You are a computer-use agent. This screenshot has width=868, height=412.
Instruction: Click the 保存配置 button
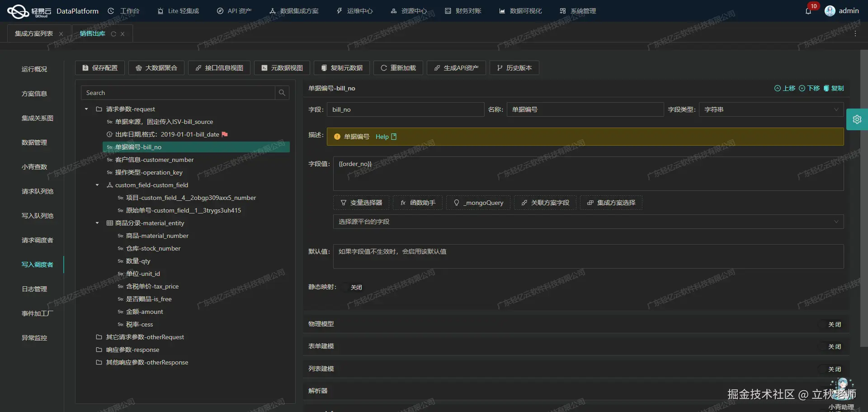point(99,68)
